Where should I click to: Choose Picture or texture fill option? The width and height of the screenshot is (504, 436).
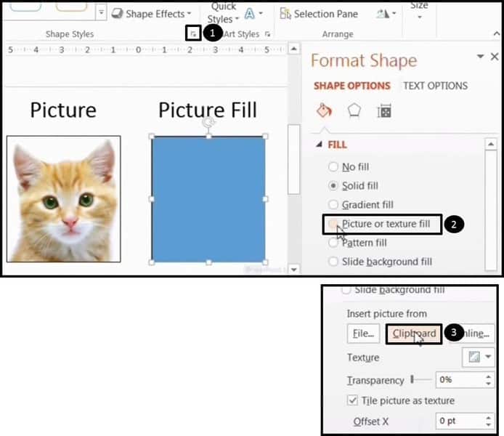point(379,224)
